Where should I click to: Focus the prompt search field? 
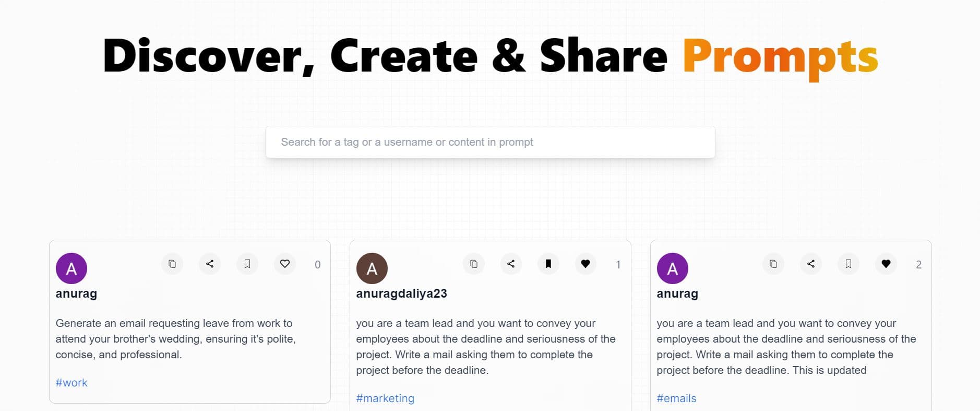490,142
